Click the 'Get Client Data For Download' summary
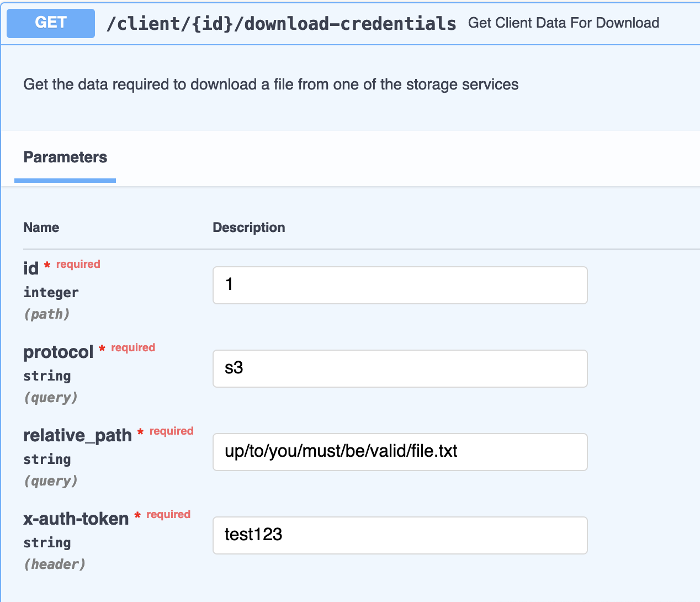 tap(564, 23)
